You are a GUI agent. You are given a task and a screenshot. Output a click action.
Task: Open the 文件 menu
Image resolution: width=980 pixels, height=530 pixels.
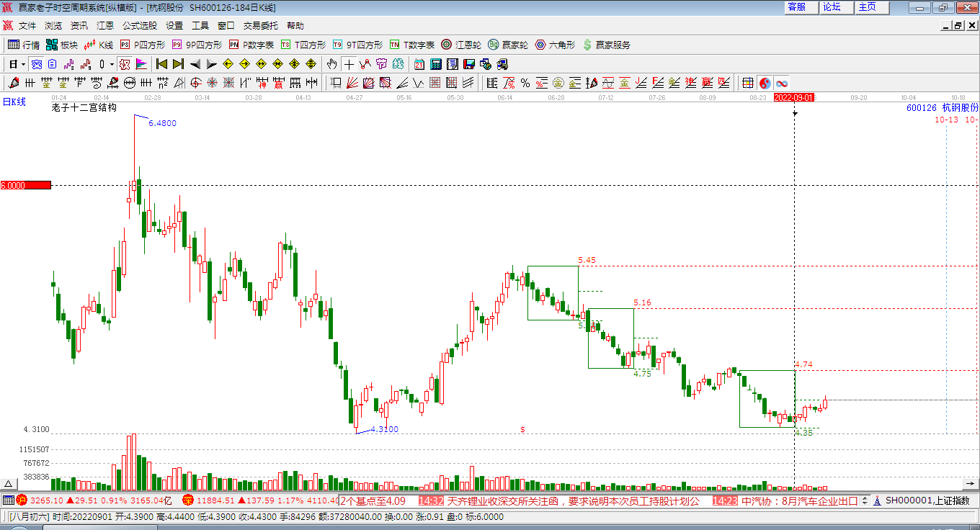coord(27,25)
